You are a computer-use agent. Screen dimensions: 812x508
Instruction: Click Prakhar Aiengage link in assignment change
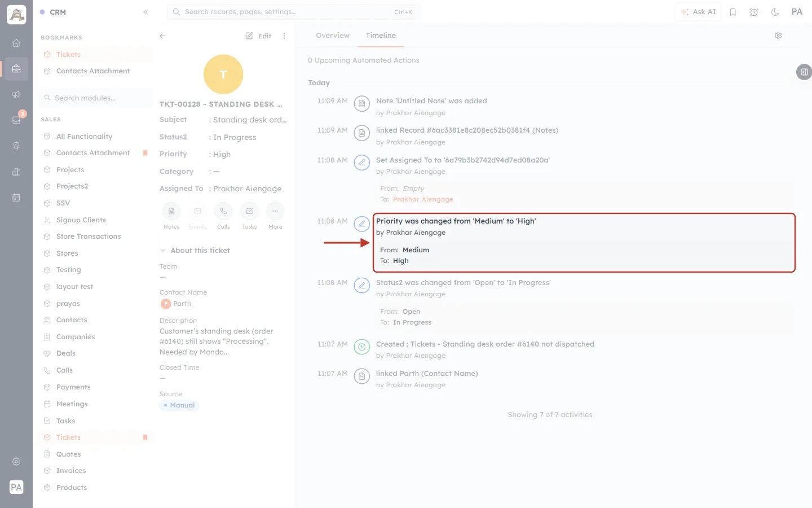click(423, 199)
